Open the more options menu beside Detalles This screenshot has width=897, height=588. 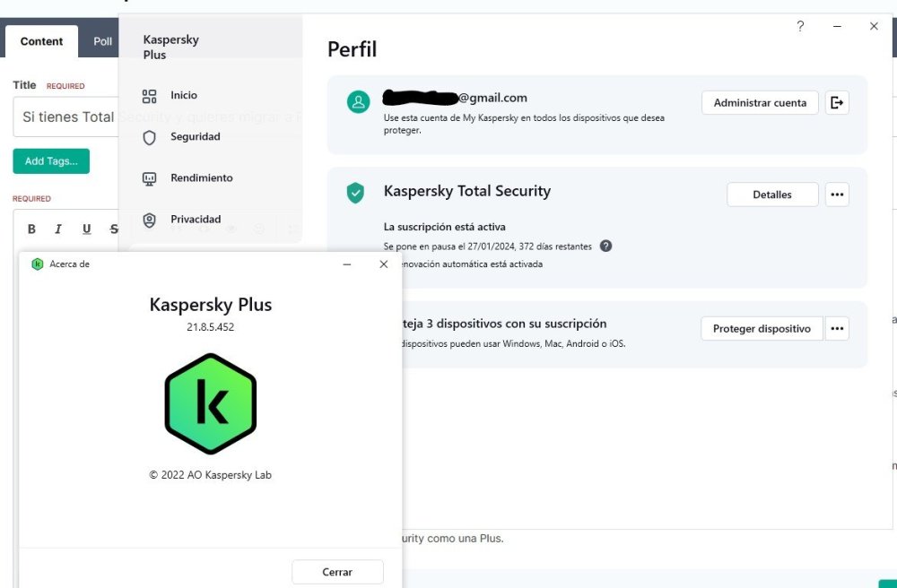click(x=837, y=195)
